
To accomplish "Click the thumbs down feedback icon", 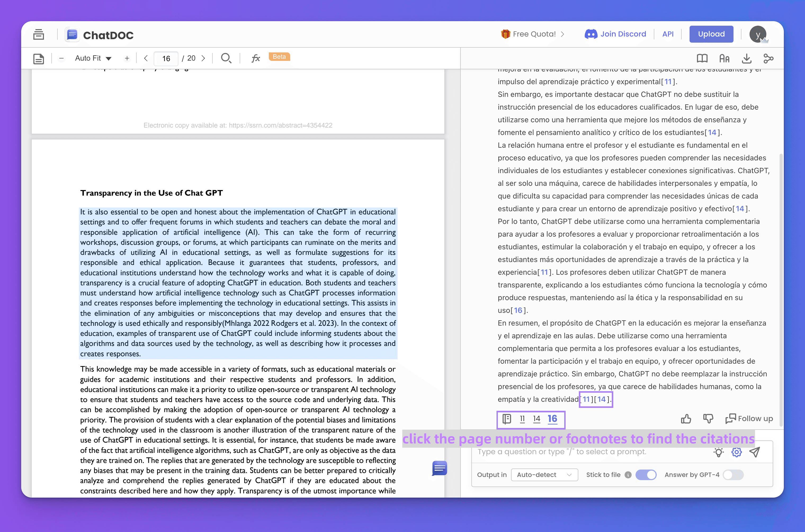I will pos(708,419).
